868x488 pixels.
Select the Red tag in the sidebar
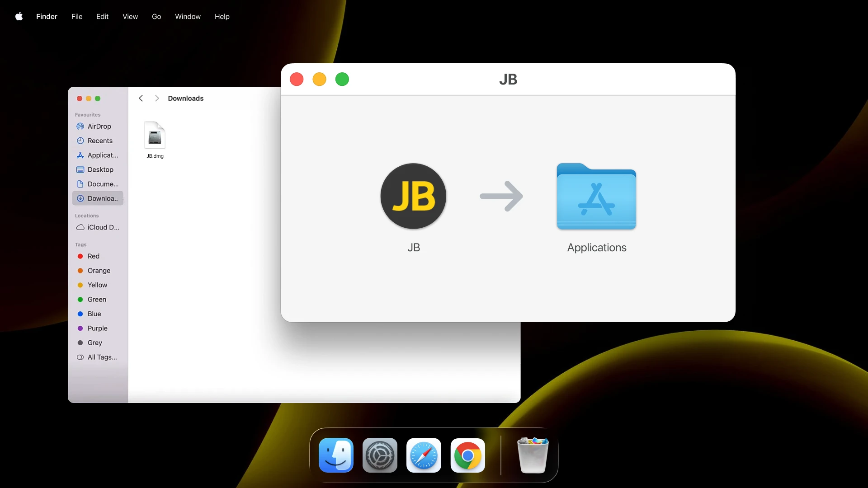click(94, 256)
